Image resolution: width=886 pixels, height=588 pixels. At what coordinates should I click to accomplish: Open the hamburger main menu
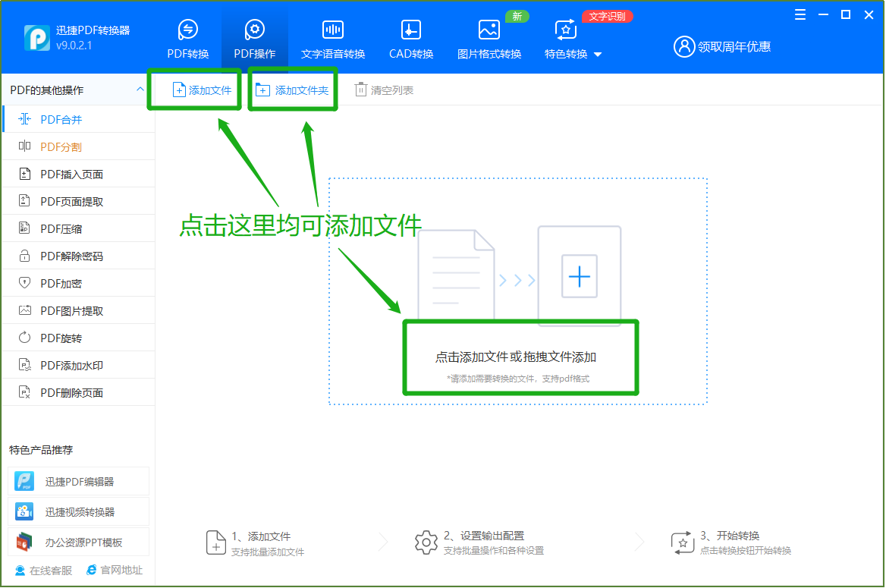coord(800,14)
